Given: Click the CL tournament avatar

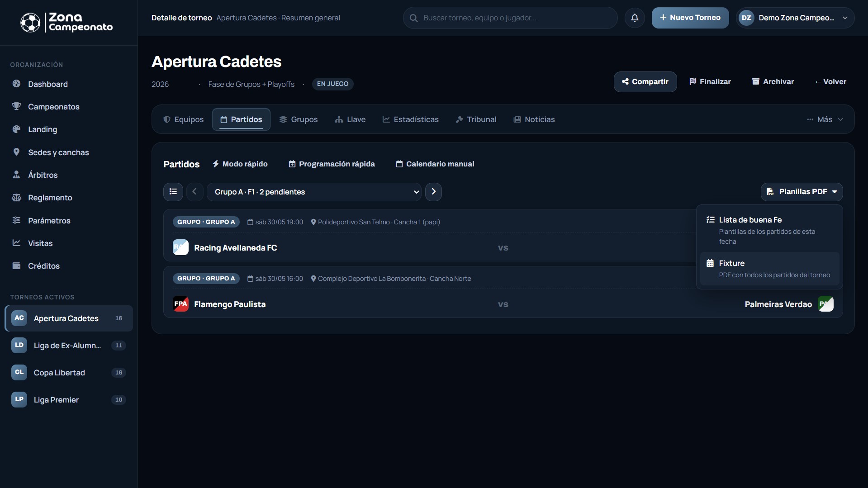Looking at the screenshot, I should (19, 372).
